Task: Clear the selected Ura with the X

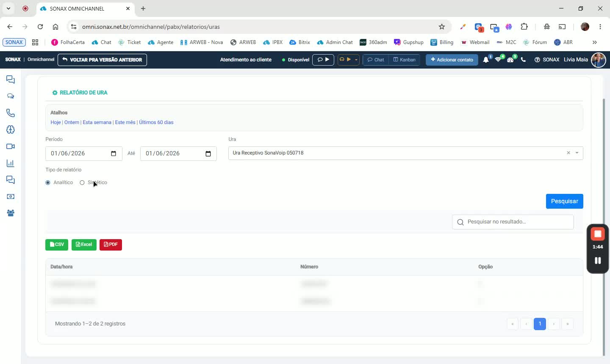Action: [x=568, y=153]
